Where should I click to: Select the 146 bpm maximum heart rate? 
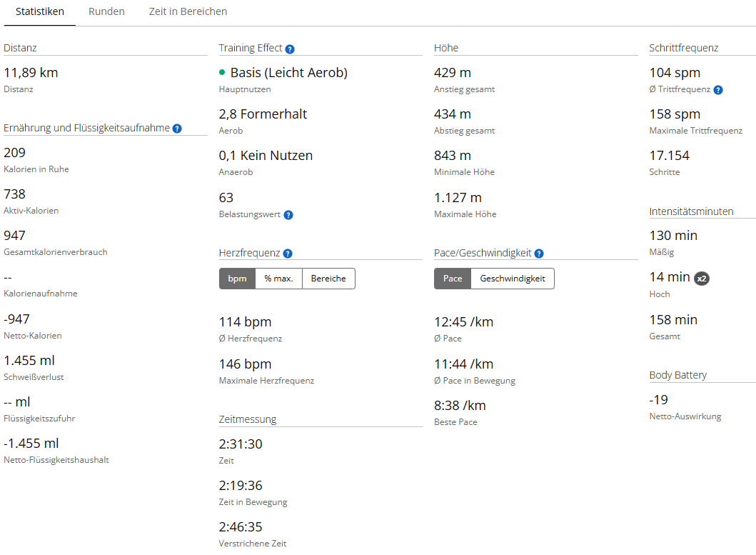click(x=245, y=364)
